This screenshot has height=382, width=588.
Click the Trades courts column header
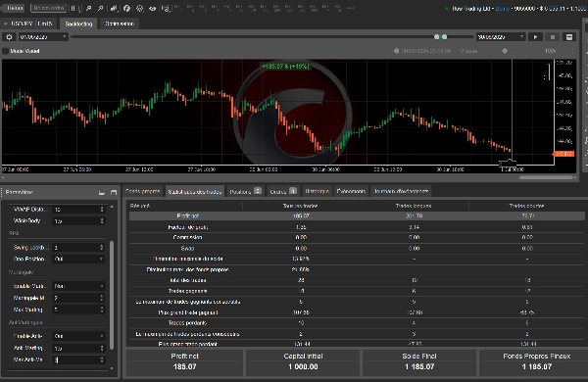point(526,206)
